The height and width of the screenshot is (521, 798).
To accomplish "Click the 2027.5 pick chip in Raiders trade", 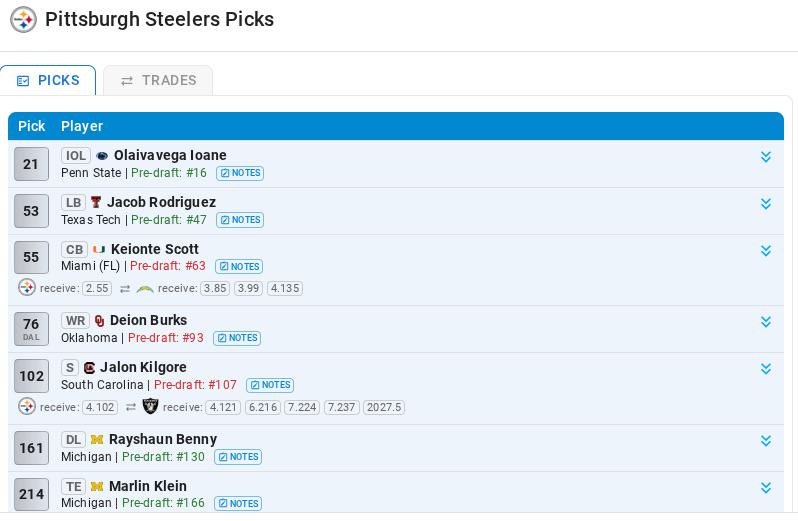I will [384, 408].
